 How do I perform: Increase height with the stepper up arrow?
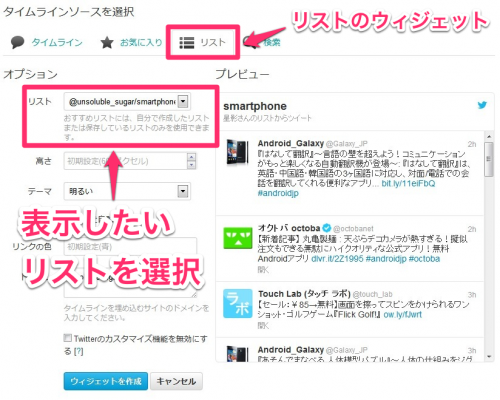coord(191,157)
